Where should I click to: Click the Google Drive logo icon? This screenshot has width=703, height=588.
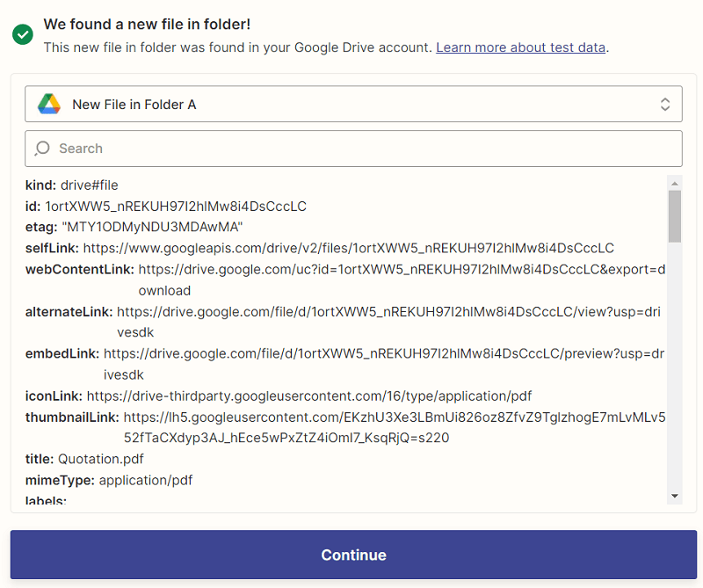(48, 104)
